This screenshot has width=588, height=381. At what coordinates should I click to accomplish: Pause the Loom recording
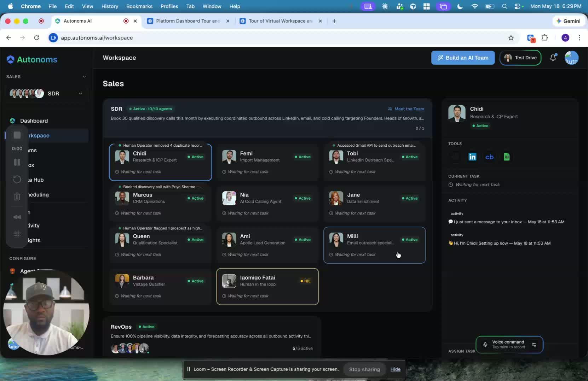[x=17, y=162]
